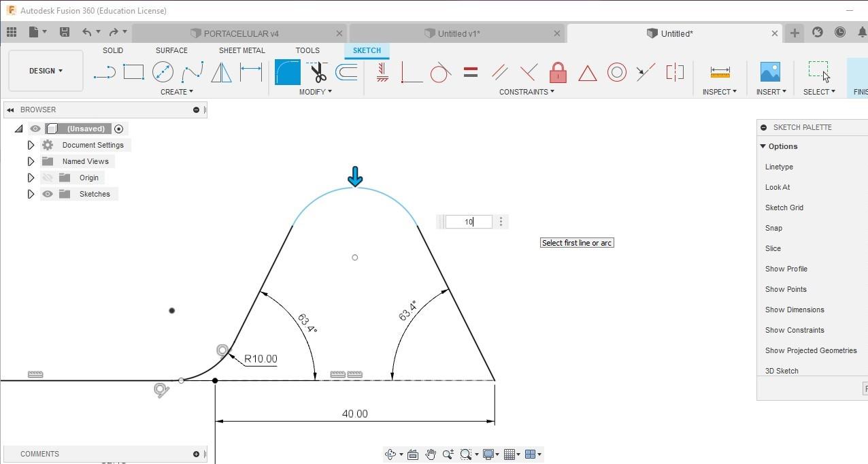Viewport: 868px width, 464px height.
Task: Toggle visibility of Unsaved component
Action: click(x=35, y=129)
